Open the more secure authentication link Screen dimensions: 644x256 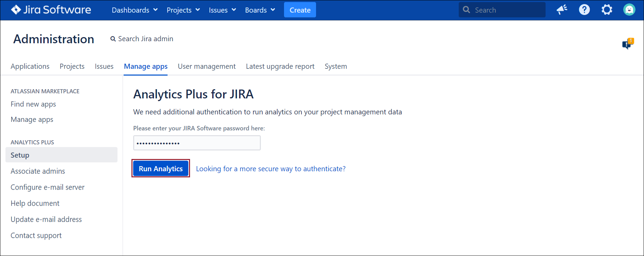pyautogui.click(x=271, y=169)
